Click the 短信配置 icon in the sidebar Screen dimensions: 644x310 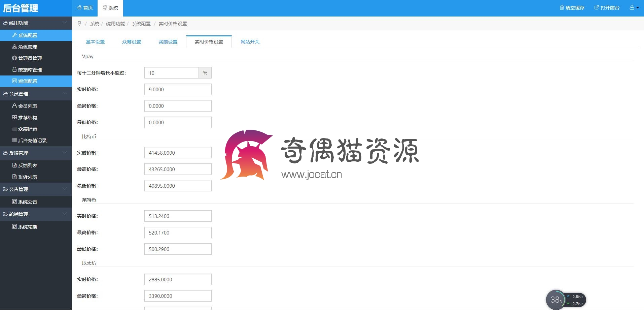click(x=14, y=81)
